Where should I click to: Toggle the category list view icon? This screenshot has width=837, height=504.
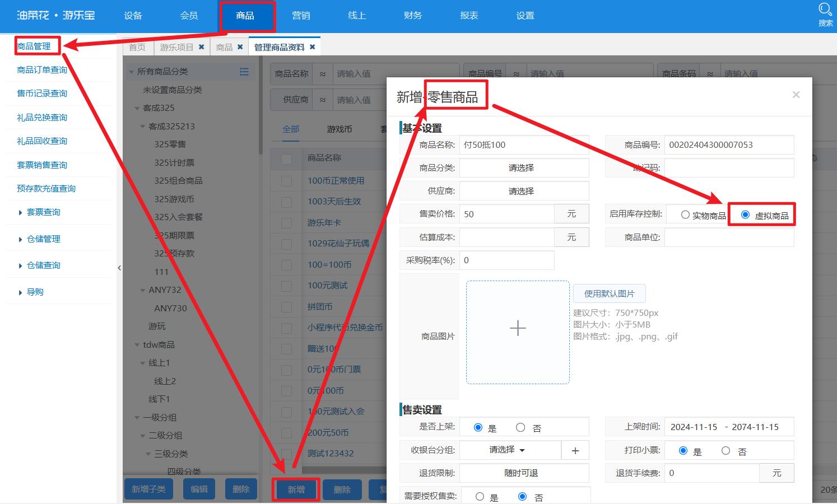coord(244,72)
